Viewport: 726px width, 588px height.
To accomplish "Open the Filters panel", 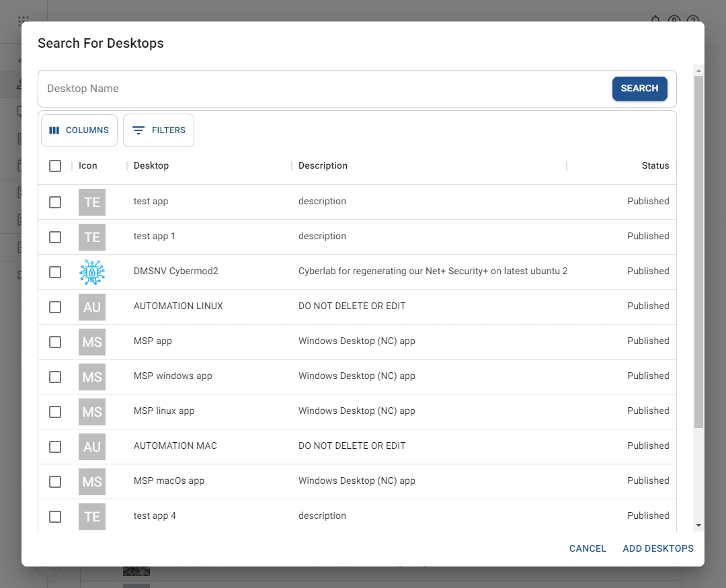I will [x=159, y=130].
